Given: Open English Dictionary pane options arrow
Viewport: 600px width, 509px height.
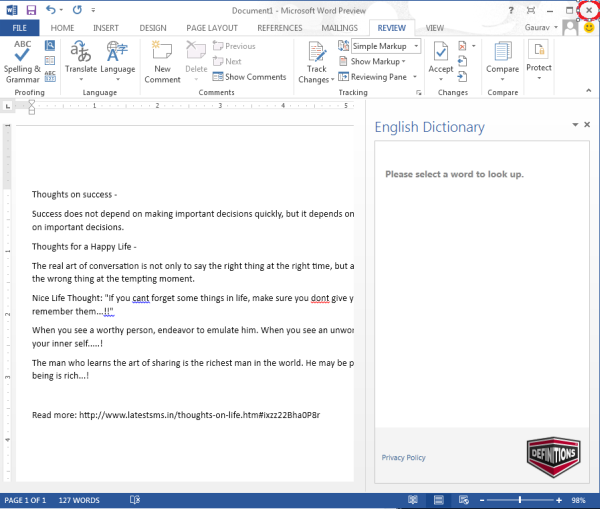Looking at the screenshot, I should (575, 125).
